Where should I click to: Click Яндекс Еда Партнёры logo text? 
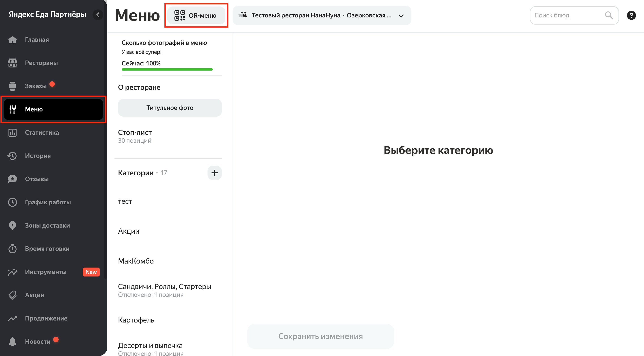47,15
